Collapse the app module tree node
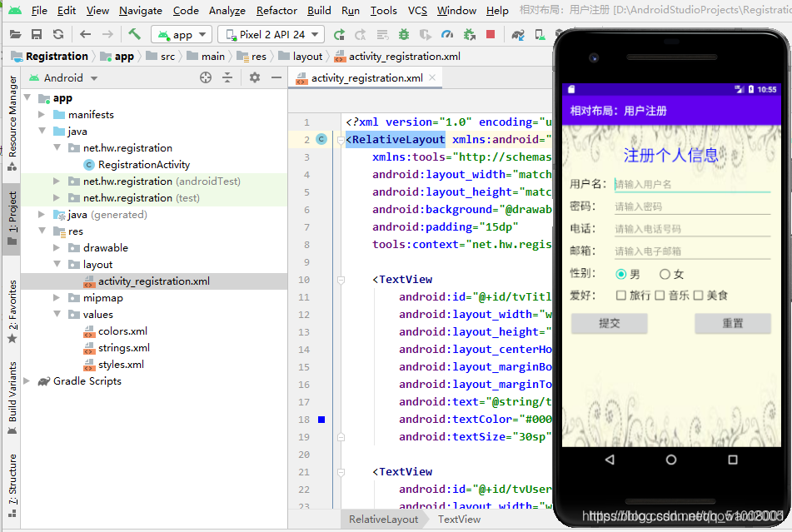 (27, 97)
